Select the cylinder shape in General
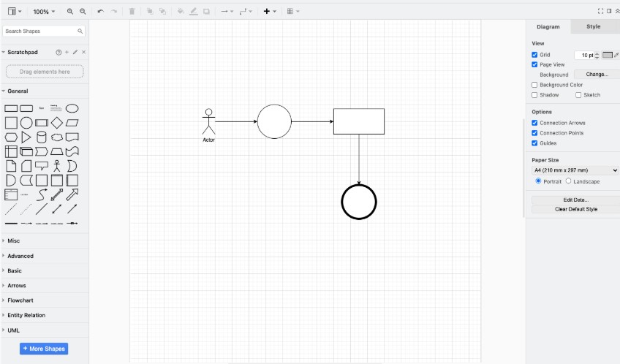Viewport: 620px width, 364px height. click(x=41, y=137)
